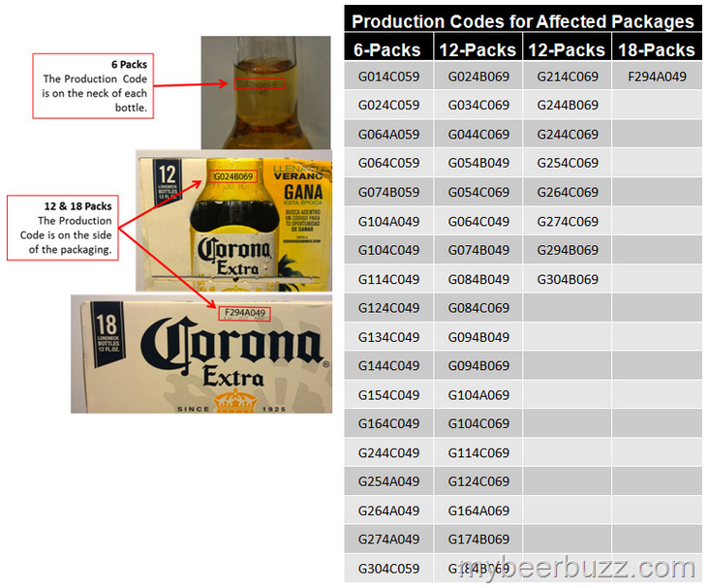The height and width of the screenshot is (588, 709).
Task: Click production code G134C049
Action: tap(388, 337)
